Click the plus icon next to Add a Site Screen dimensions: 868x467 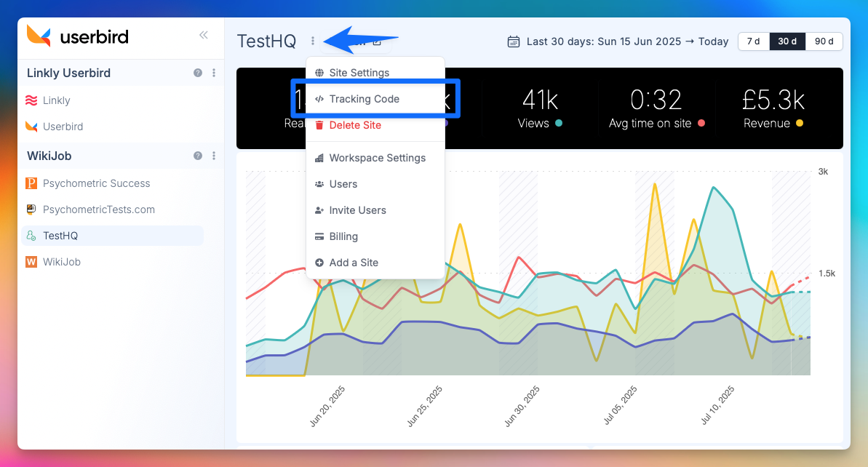pos(319,263)
